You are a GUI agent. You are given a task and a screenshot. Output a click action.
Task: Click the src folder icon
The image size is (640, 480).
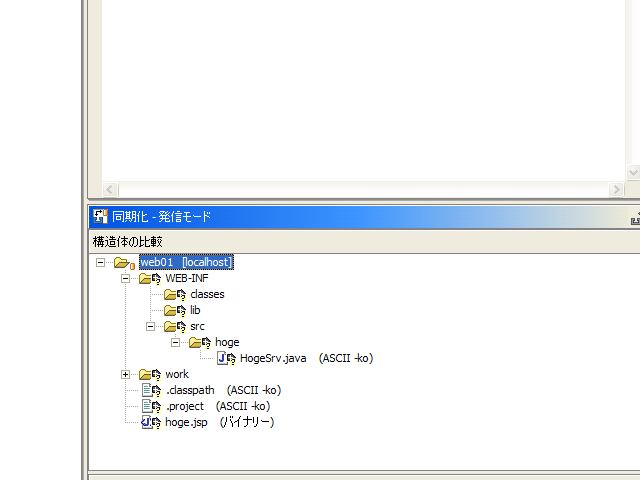click(x=175, y=327)
